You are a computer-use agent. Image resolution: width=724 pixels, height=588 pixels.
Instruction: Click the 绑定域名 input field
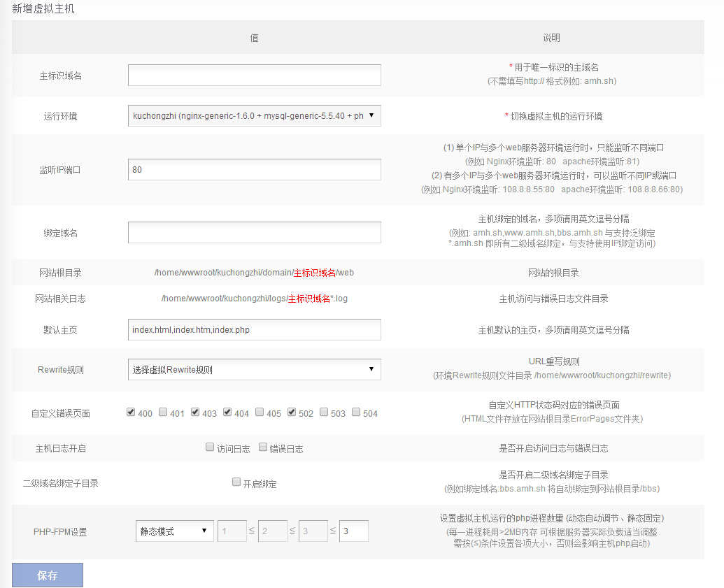click(x=254, y=233)
